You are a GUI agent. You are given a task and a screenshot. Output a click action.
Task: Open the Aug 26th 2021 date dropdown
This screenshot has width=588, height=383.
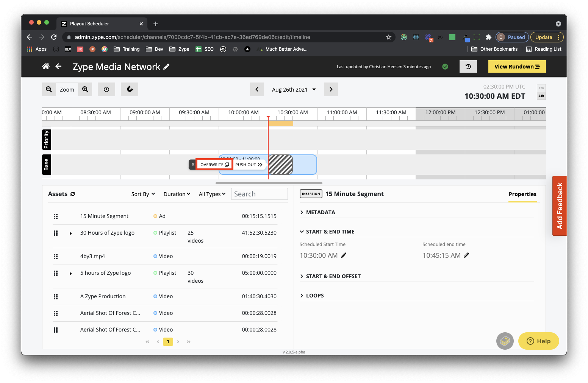[294, 90]
